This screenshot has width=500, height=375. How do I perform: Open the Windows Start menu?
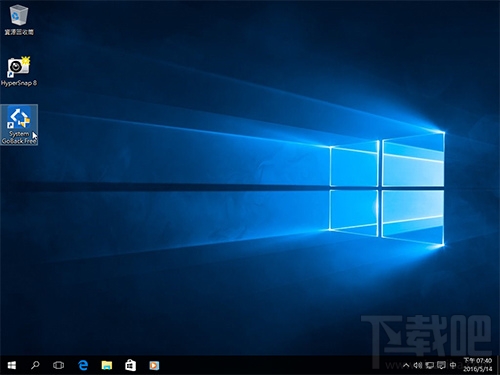pos(12,366)
